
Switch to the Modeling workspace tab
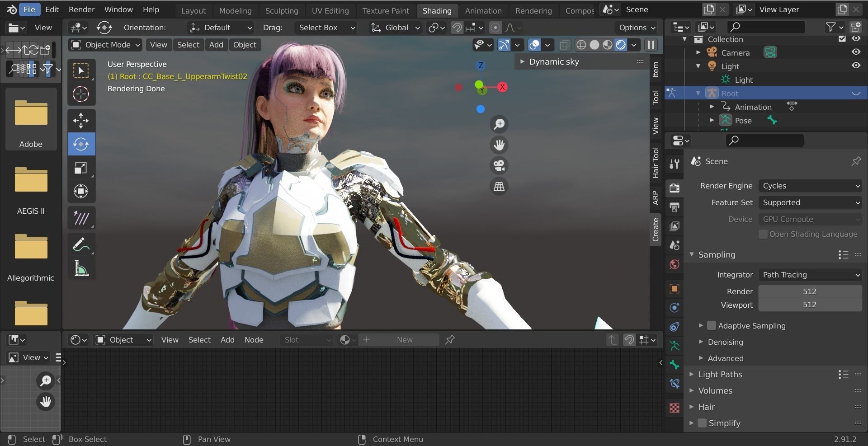point(235,11)
